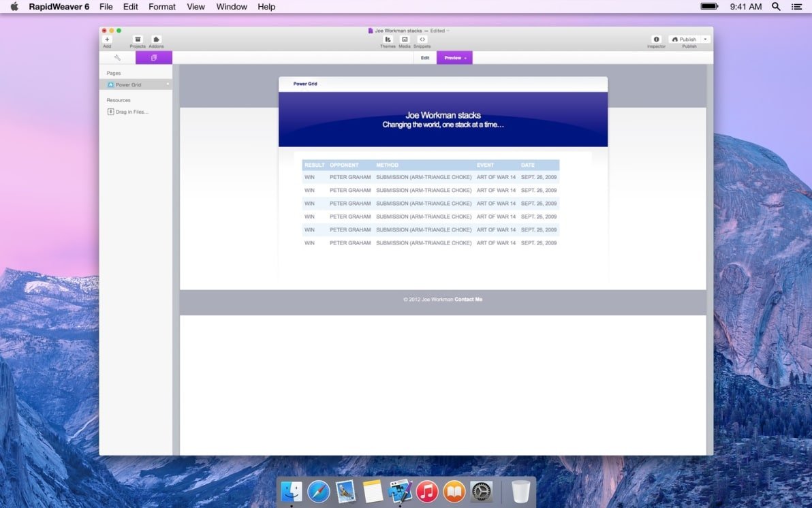The image size is (812, 508).
Task: Open the Projects window icon
Action: (x=138, y=39)
